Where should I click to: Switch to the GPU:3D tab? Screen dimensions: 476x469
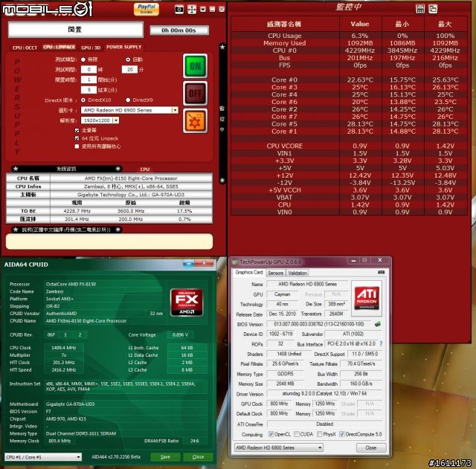click(91, 48)
